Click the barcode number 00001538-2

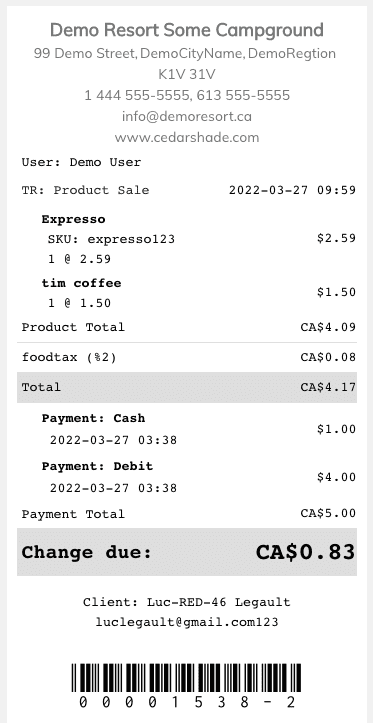point(187,702)
